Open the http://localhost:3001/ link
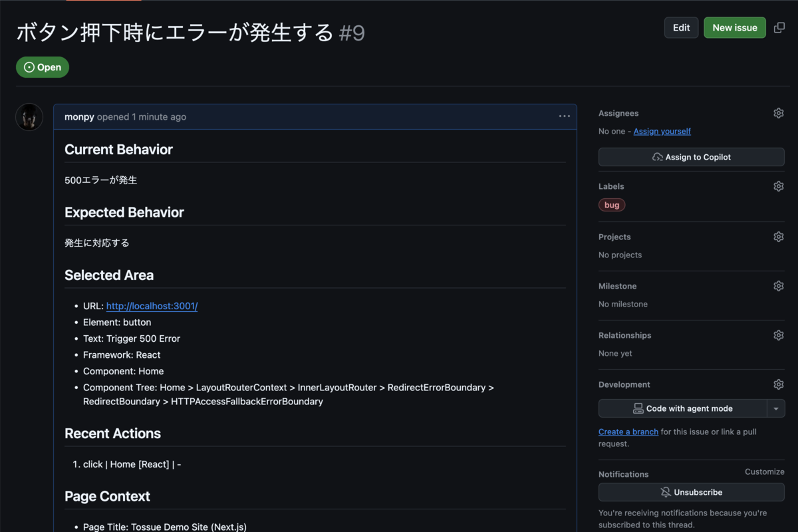 pyautogui.click(x=152, y=306)
